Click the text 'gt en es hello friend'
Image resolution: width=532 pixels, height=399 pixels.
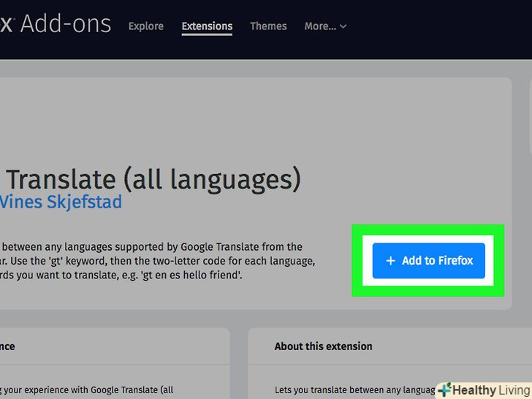[191, 275]
